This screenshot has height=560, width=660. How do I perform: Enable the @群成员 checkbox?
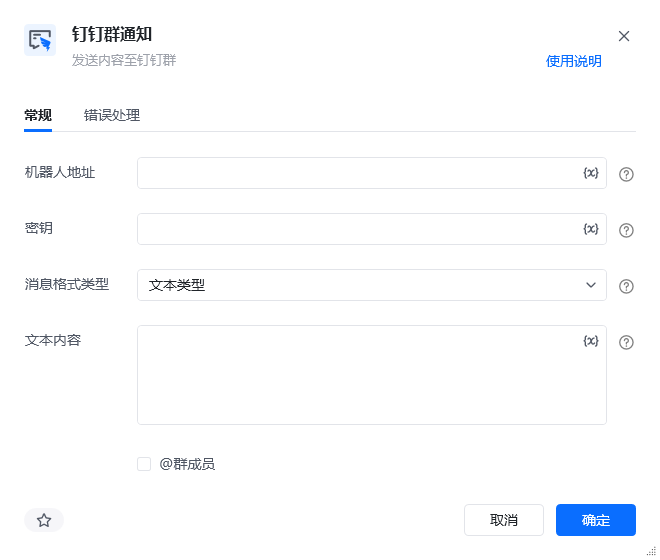click(144, 464)
